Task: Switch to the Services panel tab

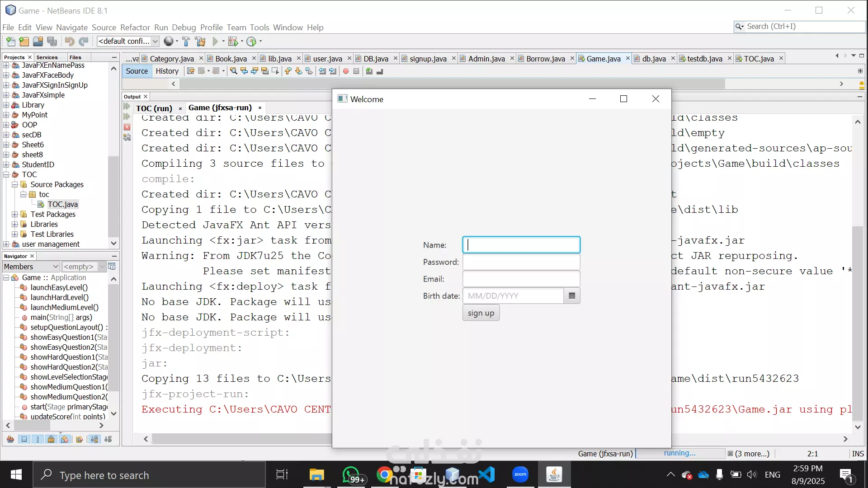Action: [x=47, y=57]
